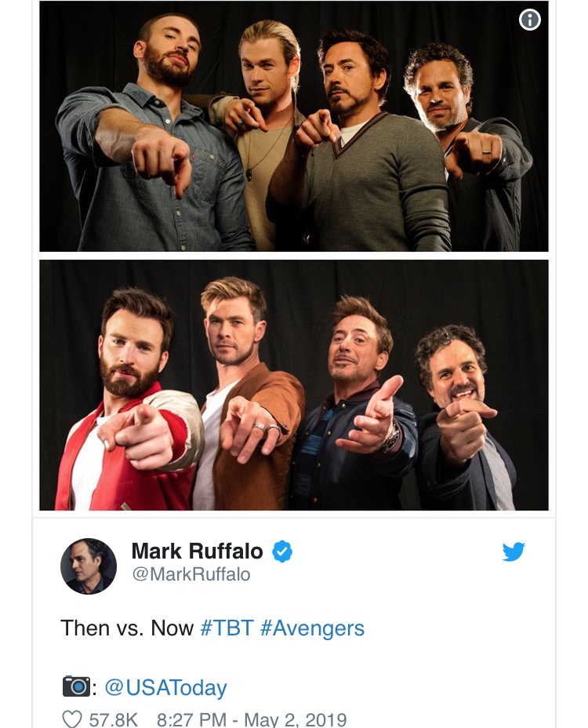The width and height of the screenshot is (588, 728).
Task: Like the tweet with the heart icon
Action: click(71, 719)
